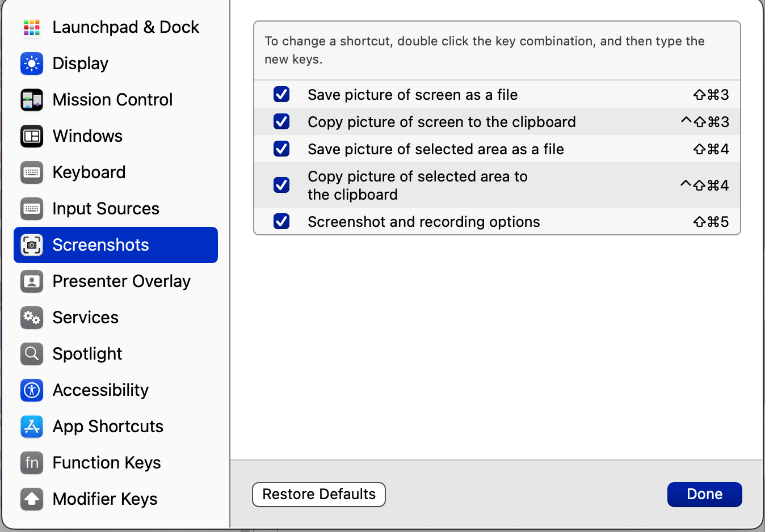Click the Launchpad & Dock icon
This screenshot has width=765, height=532.
click(32, 27)
